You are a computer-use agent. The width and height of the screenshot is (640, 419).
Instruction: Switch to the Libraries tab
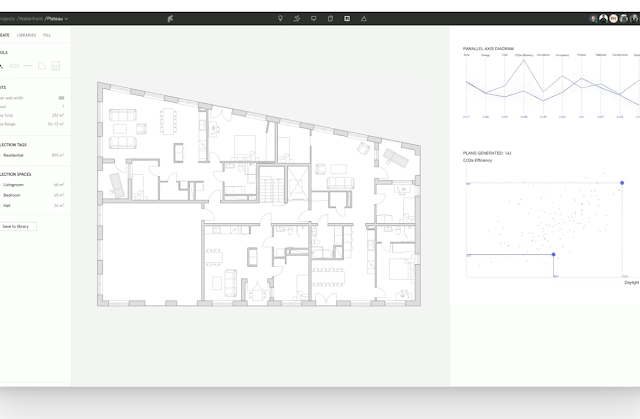pos(27,35)
